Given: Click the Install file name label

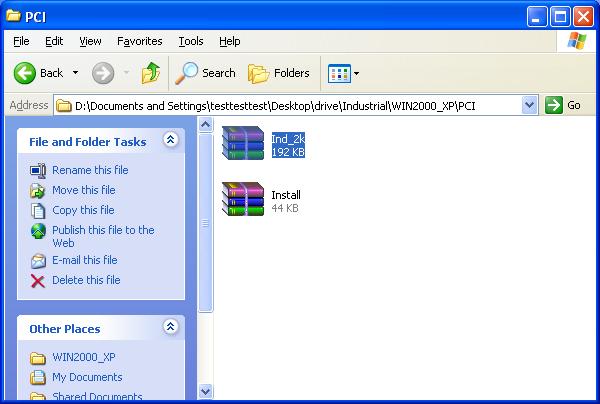Looking at the screenshot, I should tap(286, 195).
